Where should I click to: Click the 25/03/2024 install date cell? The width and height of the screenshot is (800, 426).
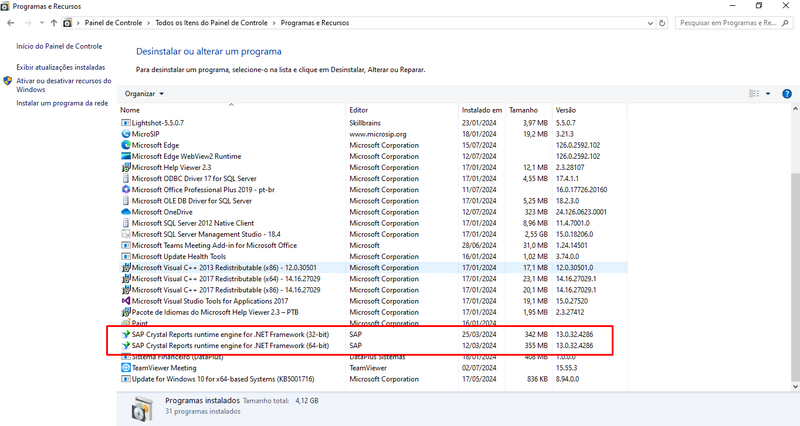pos(479,335)
